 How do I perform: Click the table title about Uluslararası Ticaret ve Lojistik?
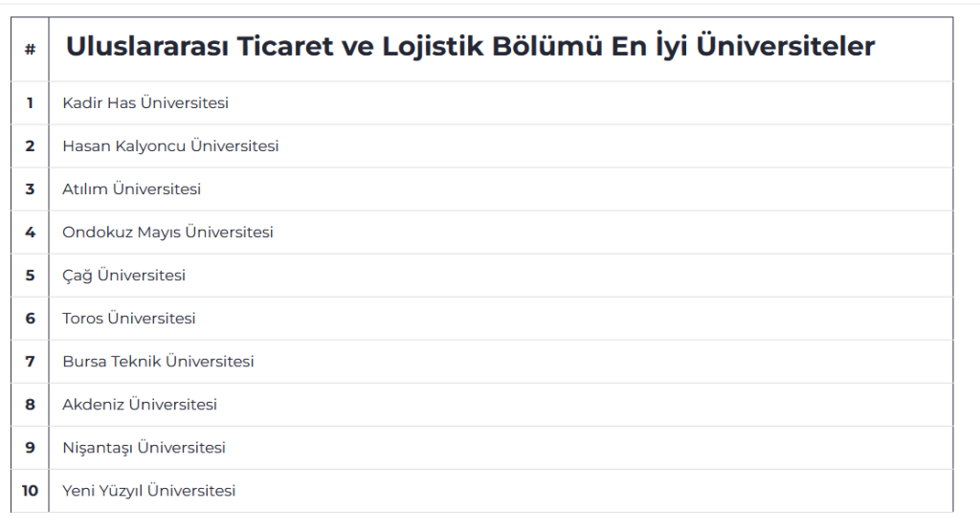pos(470,47)
